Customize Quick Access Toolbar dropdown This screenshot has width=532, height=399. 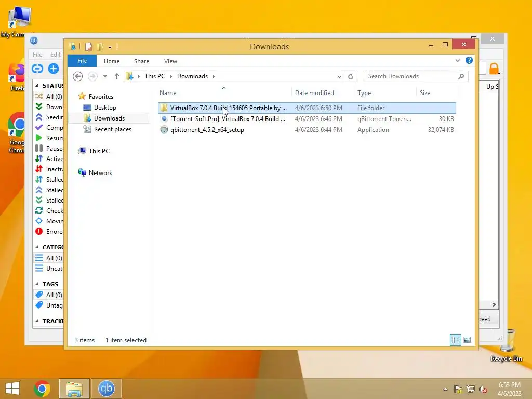point(110,47)
